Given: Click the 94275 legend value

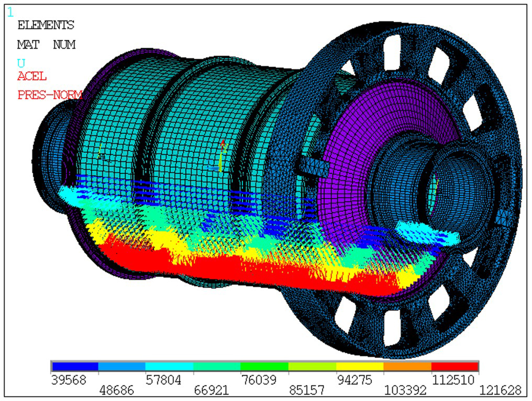Looking at the screenshot, I should point(355,380).
